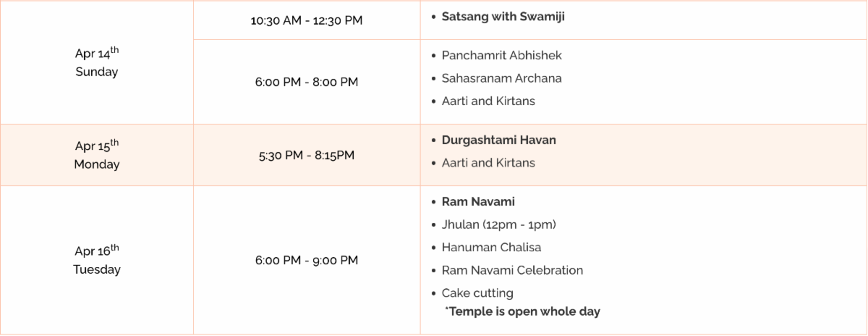Select Aarti and Kirtans in Sunday's row

(488, 101)
